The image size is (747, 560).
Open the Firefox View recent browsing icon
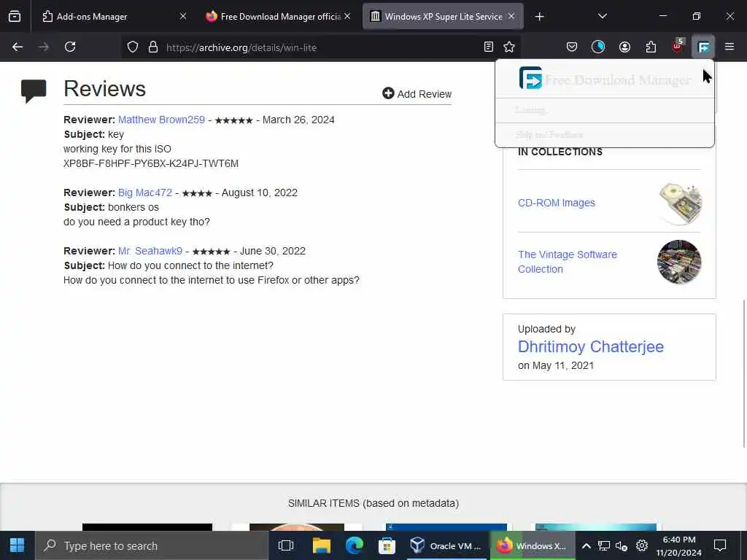point(15,17)
